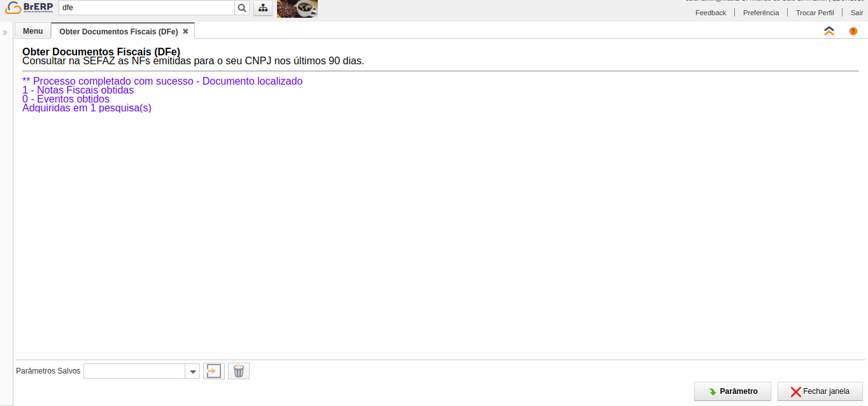Image resolution: width=868 pixels, height=406 pixels.
Task: Open the menu tree hierarchy icon
Action: click(262, 8)
